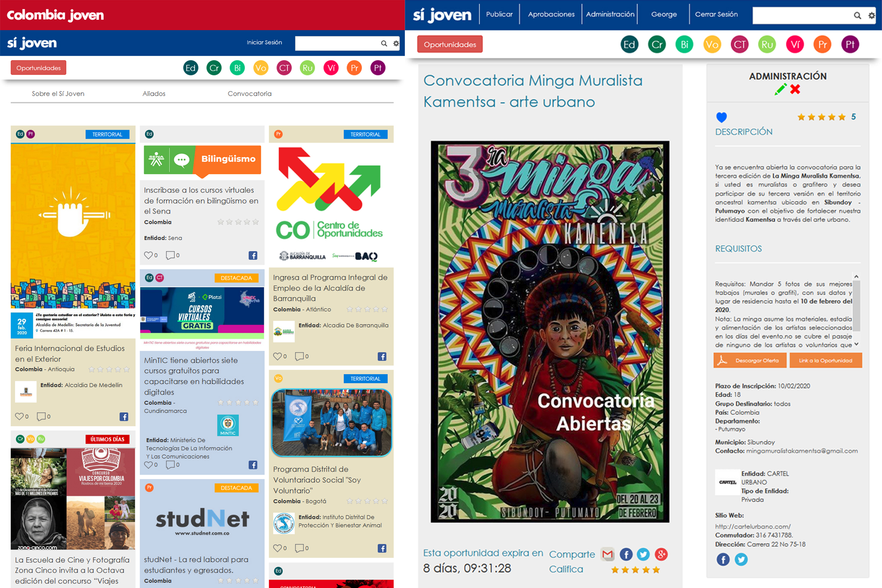Screen dimensions: 882x588
Task: Open the Minga Muralista poster image
Action: (x=550, y=332)
